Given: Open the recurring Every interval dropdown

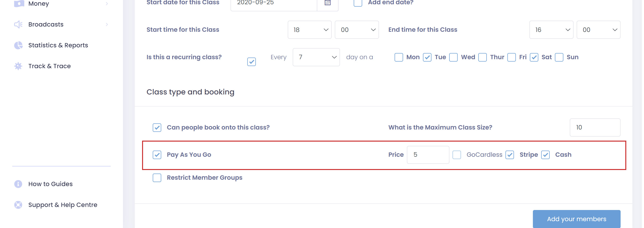Looking at the screenshot, I should (x=316, y=57).
